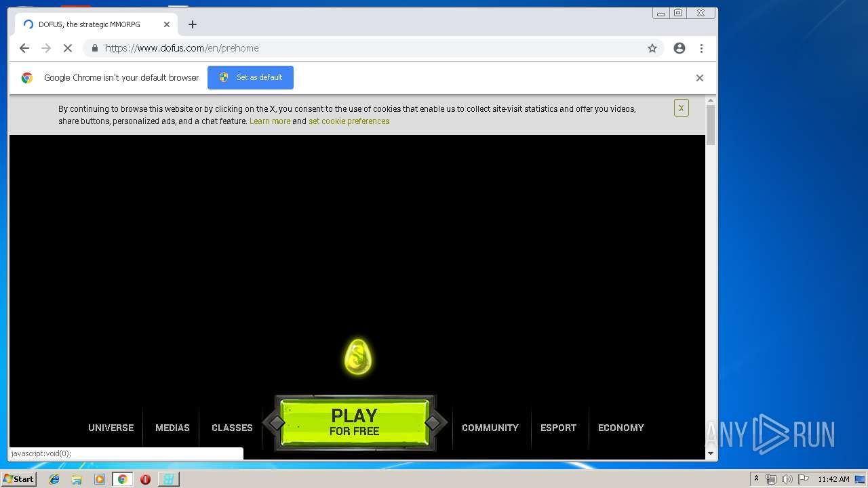The height and width of the screenshot is (488, 868).
Task: Click the dofus.com address bar
Action: click(x=373, y=48)
